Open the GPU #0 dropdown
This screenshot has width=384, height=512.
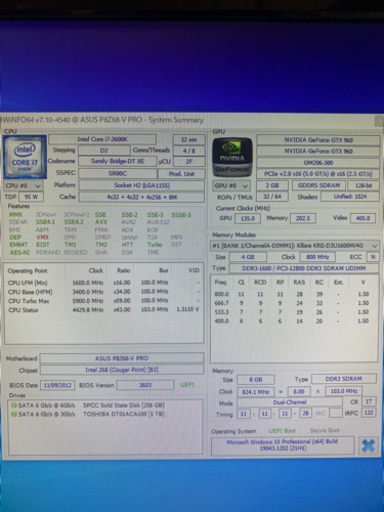pos(231,186)
